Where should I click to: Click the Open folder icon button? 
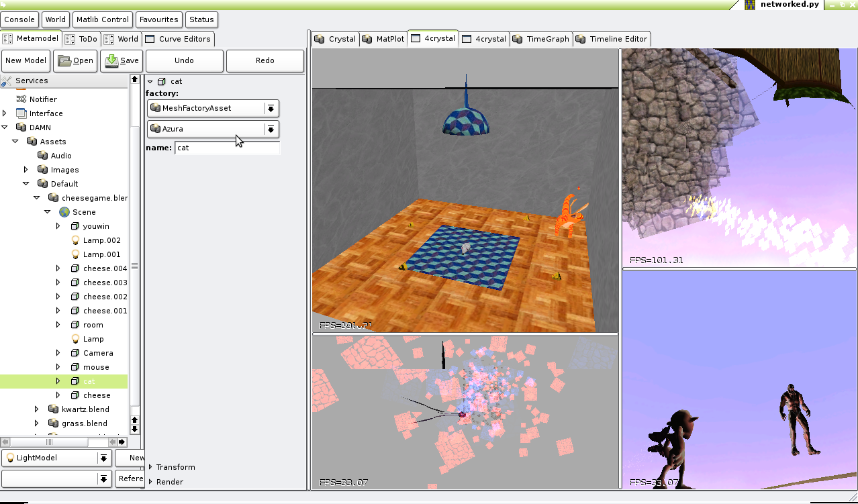click(64, 60)
